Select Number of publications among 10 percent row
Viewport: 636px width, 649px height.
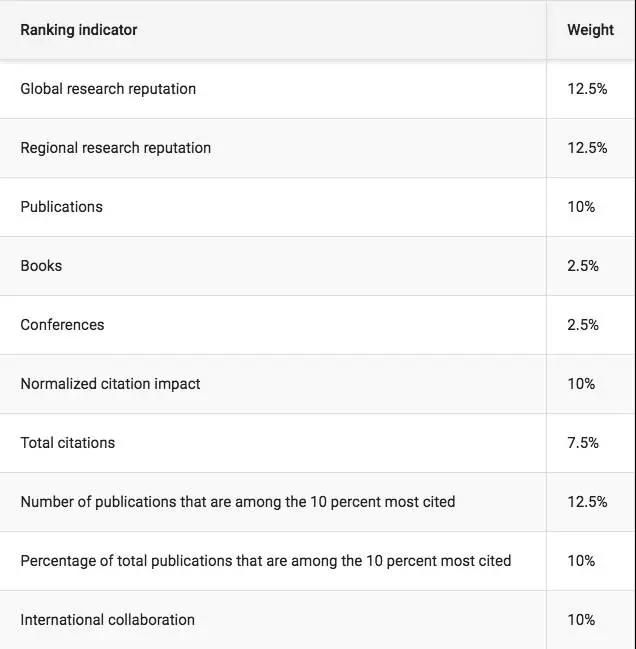coord(318,502)
